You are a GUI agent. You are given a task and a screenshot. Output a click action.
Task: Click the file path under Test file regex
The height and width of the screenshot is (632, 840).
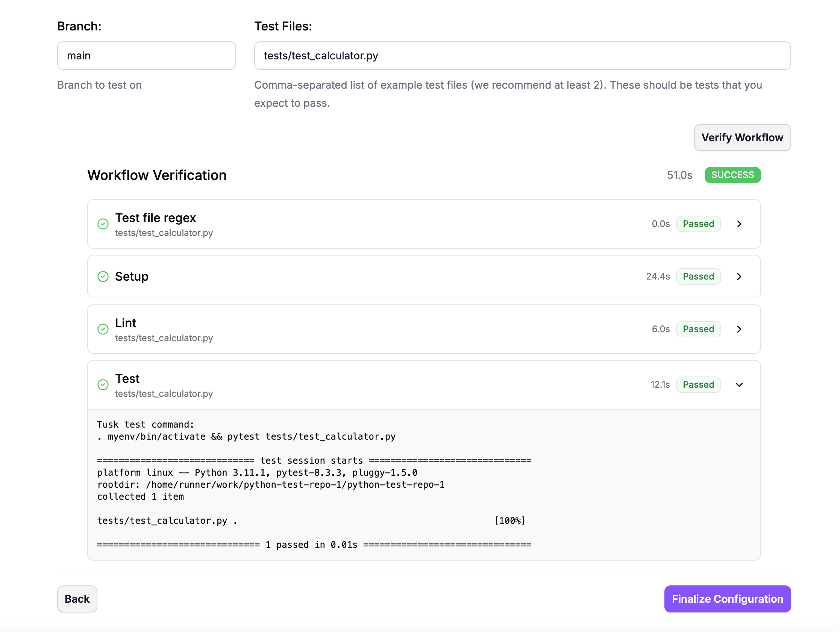[x=164, y=233]
